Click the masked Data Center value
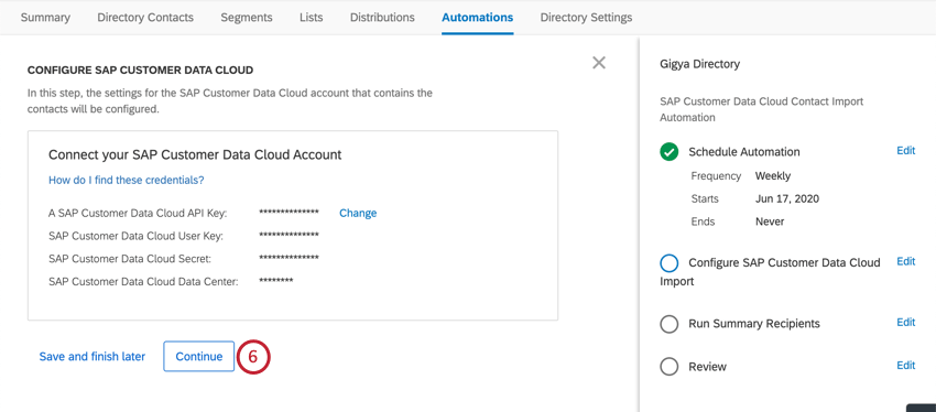This screenshot has height=412, width=936. coord(276,280)
